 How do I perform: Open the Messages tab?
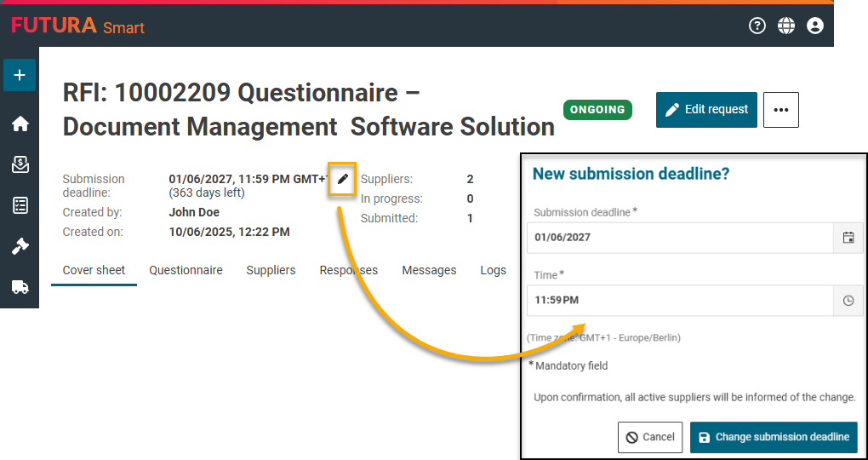coord(429,270)
